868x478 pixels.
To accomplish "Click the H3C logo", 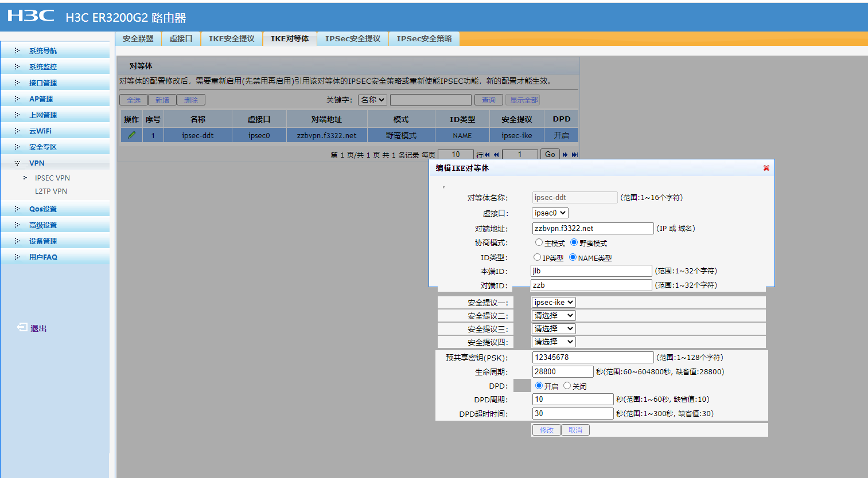I will [31, 16].
